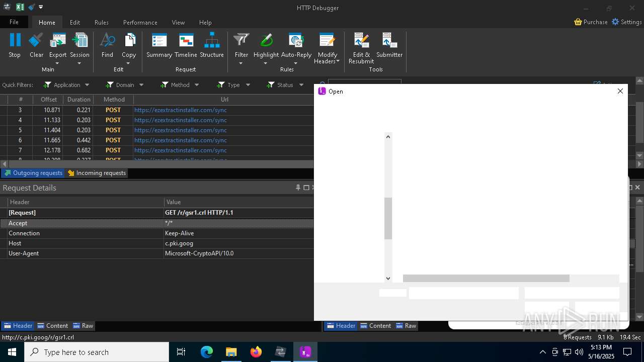Switch to Incoming requests tab
Viewport: 644px width, 362px height.
click(x=97, y=173)
